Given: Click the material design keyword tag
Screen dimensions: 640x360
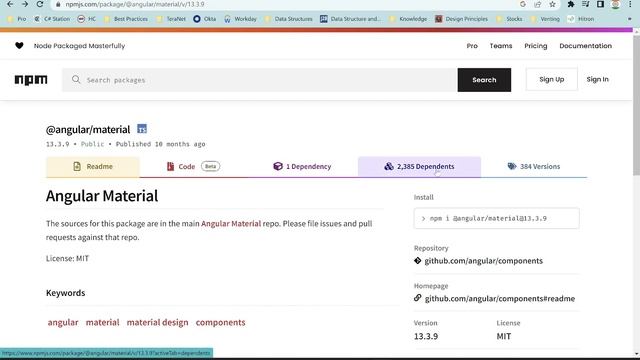Looking at the screenshot, I should pos(158,322).
